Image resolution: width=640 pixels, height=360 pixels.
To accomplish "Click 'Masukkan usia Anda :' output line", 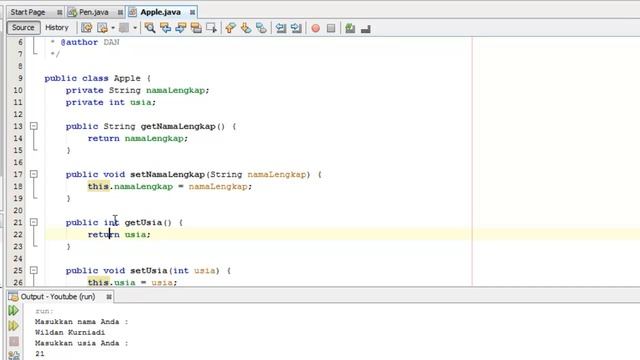I will (82, 343).
